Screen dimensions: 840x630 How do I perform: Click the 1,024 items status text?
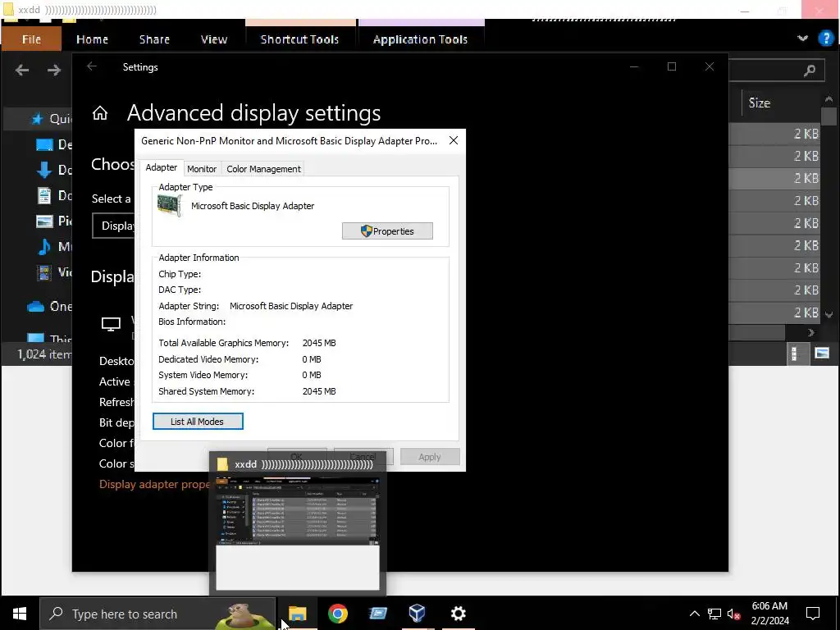(44, 354)
